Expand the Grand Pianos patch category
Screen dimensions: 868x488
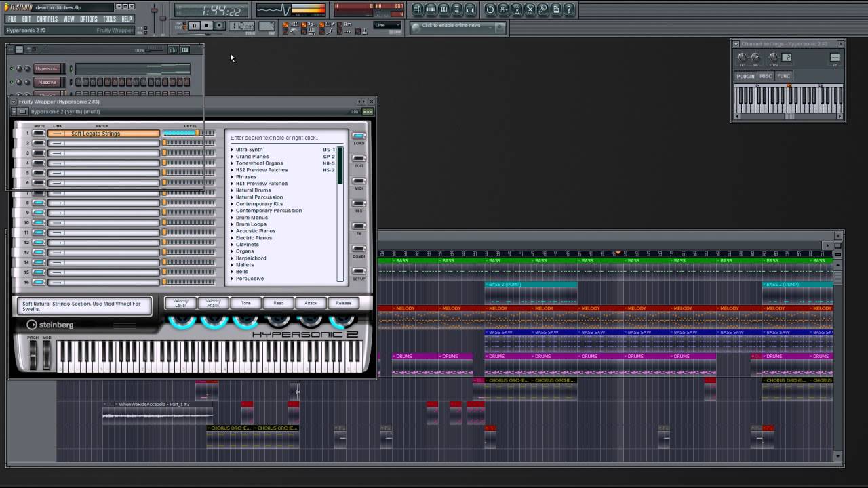tap(232, 157)
